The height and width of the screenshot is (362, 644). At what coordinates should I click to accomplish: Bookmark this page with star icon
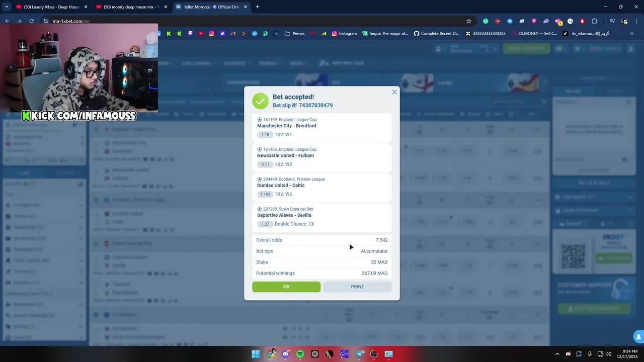click(469, 21)
